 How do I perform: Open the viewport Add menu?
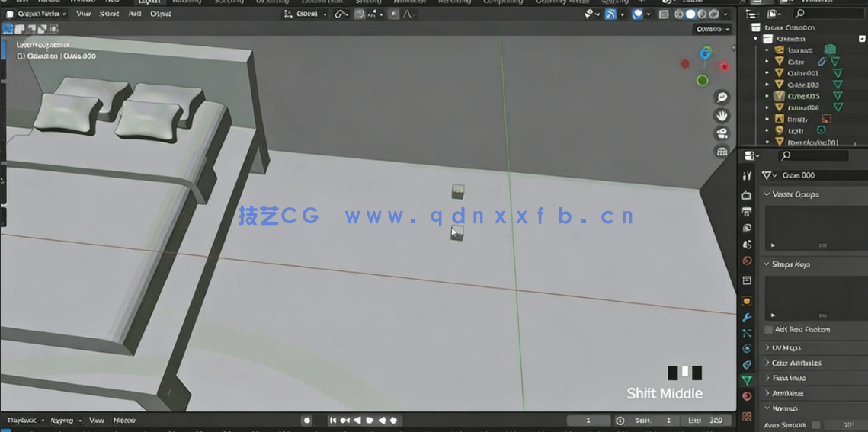(x=135, y=14)
